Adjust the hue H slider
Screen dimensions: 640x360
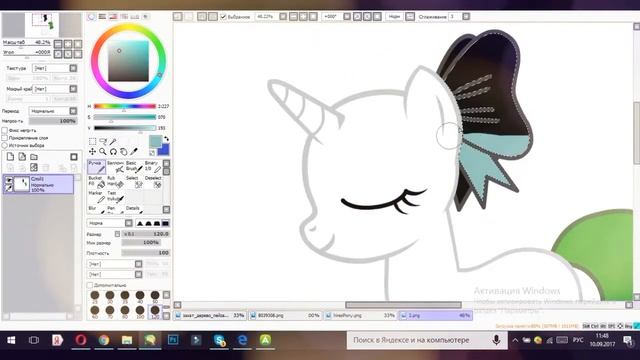pyautogui.click(x=125, y=106)
